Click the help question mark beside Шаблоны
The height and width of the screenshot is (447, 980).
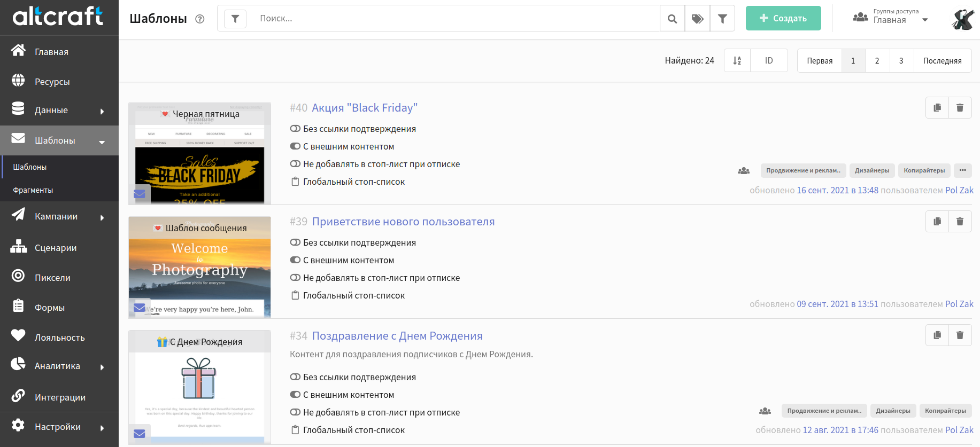click(200, 19)
